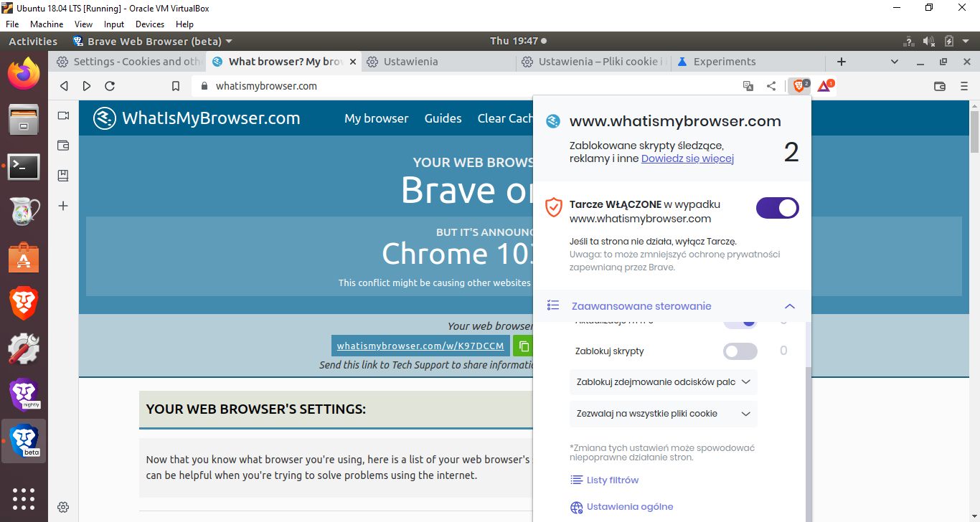980x522 pixels.
Task: Open the Brave Shields lion icon
Action: pyautogui.click(x=798, y=85)
